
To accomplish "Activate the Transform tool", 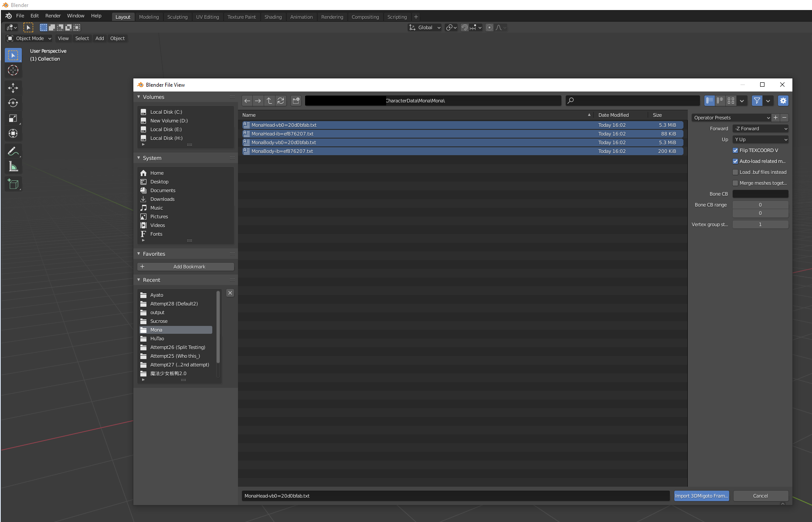I will coord(13,134).
